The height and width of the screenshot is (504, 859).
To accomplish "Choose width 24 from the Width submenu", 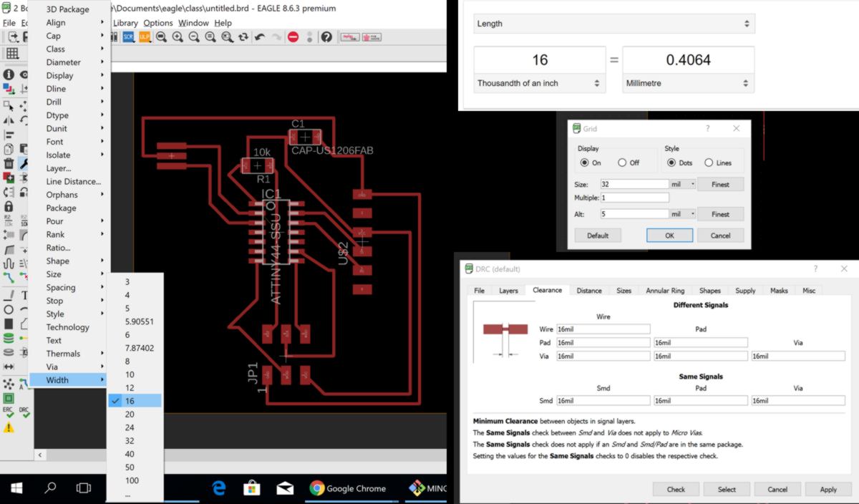I will pos(130,427).
